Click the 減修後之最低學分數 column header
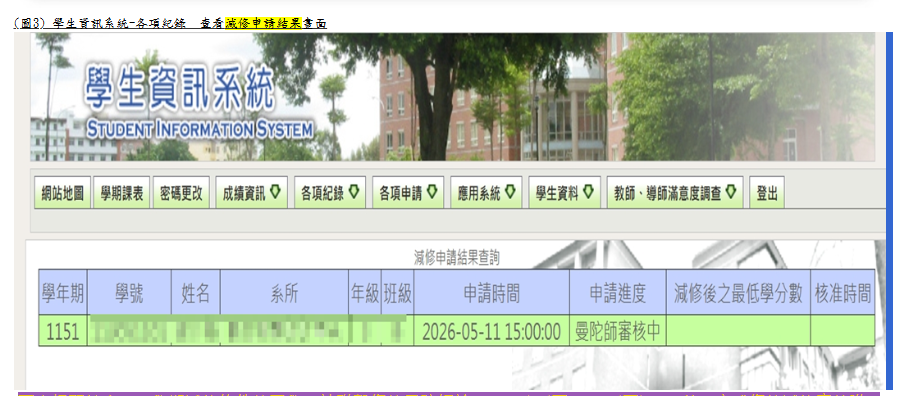The height and width of the screenshot is (396, 899). pos(738,292)
